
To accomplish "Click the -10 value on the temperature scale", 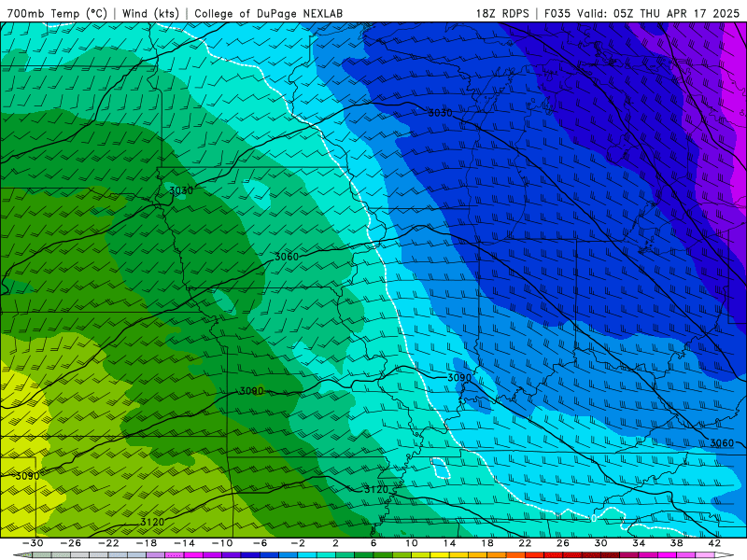I will [x=222, y=543].
